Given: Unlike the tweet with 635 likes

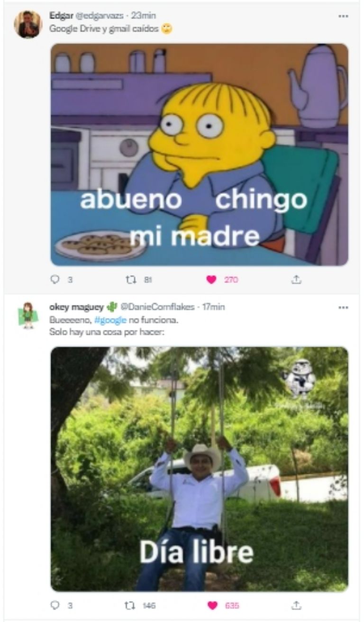Looking at the screenshot, I should pos(211,605).
